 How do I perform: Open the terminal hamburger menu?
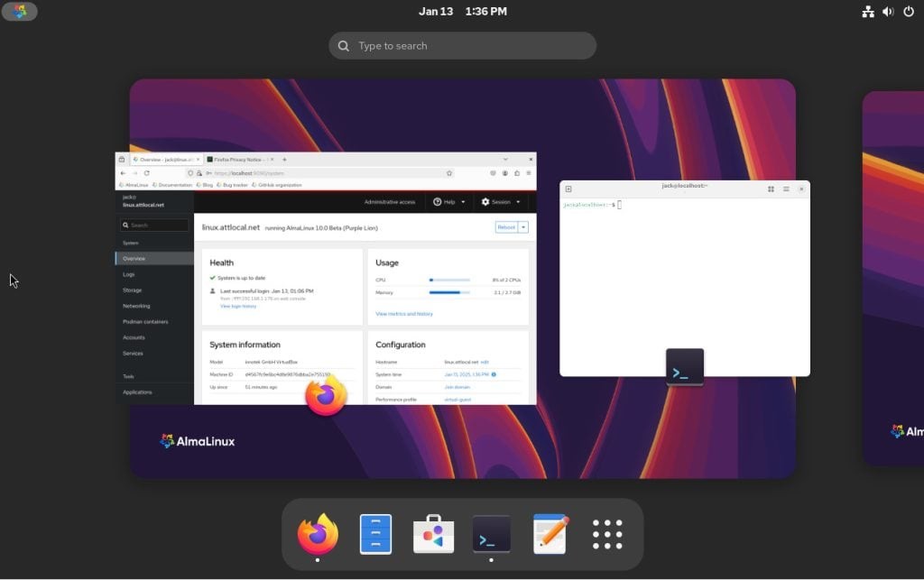click(786, 189)
